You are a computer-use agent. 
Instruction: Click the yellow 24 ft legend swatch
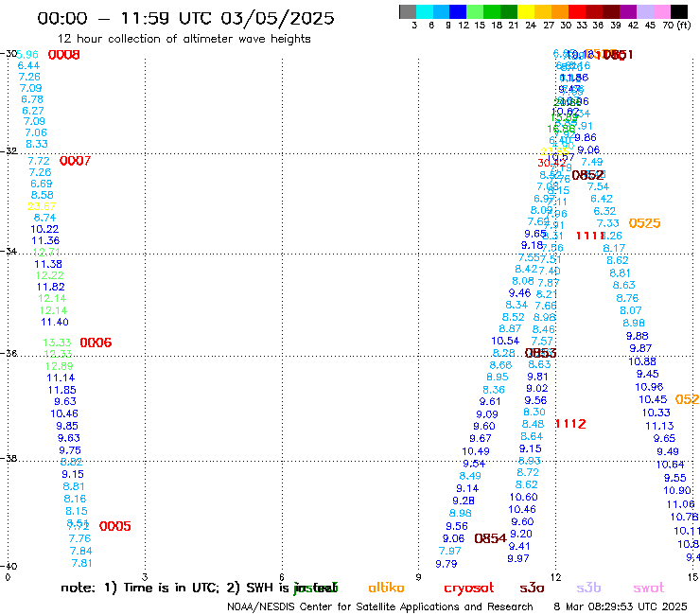(x=526, y=11)
